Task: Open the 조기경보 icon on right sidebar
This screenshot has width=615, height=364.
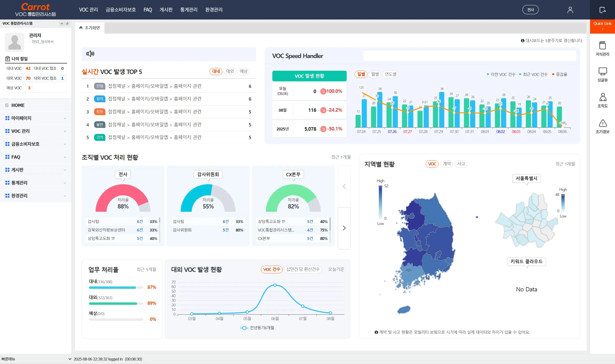Action: (x=603, y=126)
